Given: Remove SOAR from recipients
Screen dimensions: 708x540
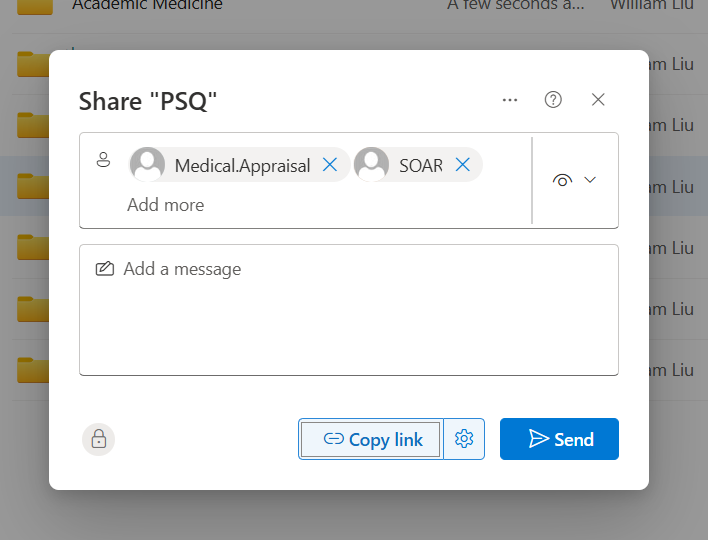Looking at the screenshot, I should 462,165.
